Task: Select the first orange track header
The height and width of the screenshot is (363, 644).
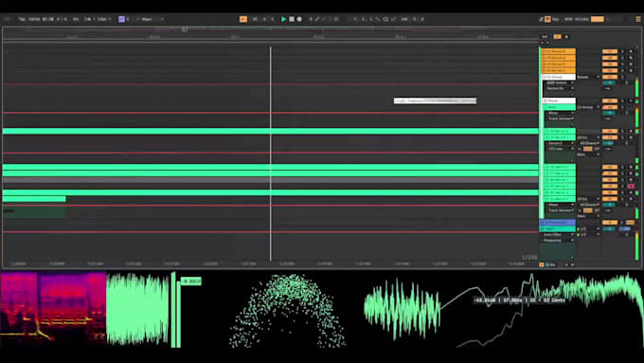Action: 559,51
